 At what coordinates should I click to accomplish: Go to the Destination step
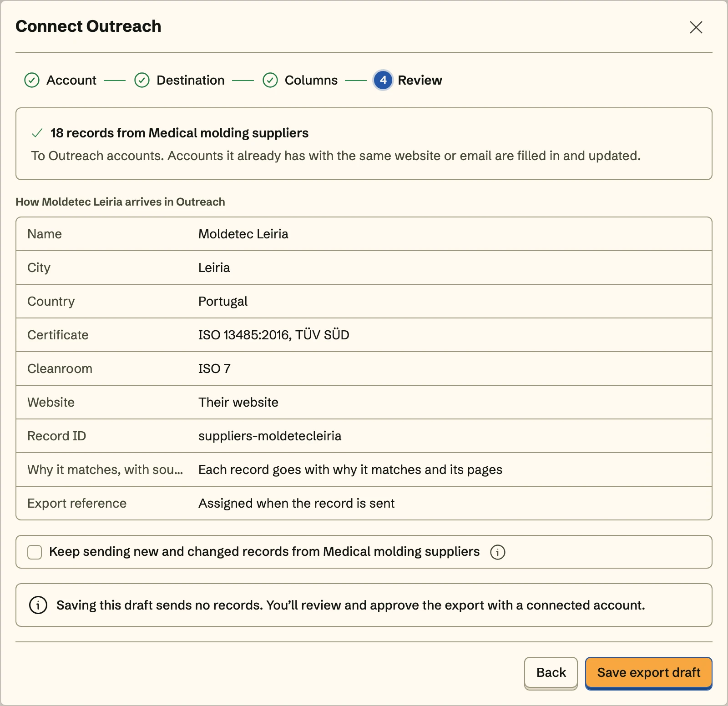coord(190,81)
